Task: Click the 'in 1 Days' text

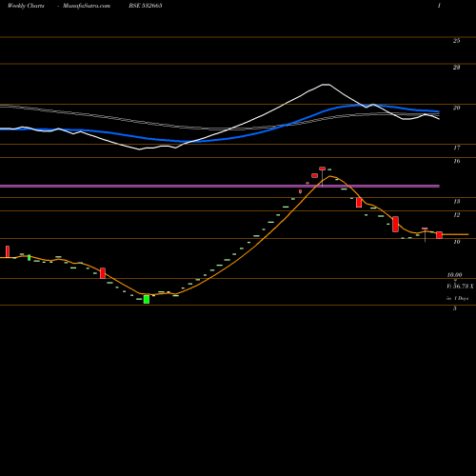Action: tap(457, 298)
